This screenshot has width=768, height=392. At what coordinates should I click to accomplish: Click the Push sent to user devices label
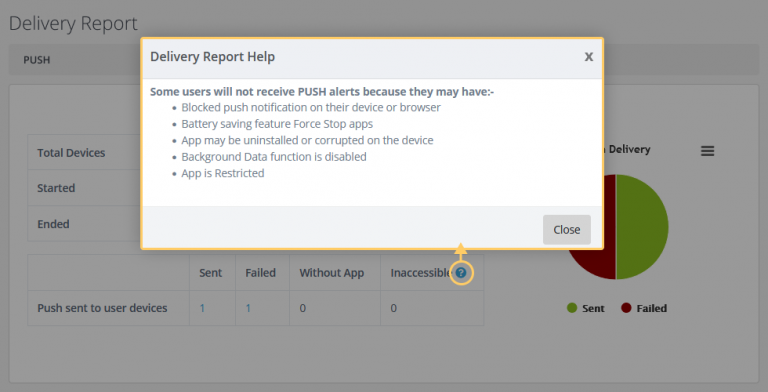(x=102, y=308)
